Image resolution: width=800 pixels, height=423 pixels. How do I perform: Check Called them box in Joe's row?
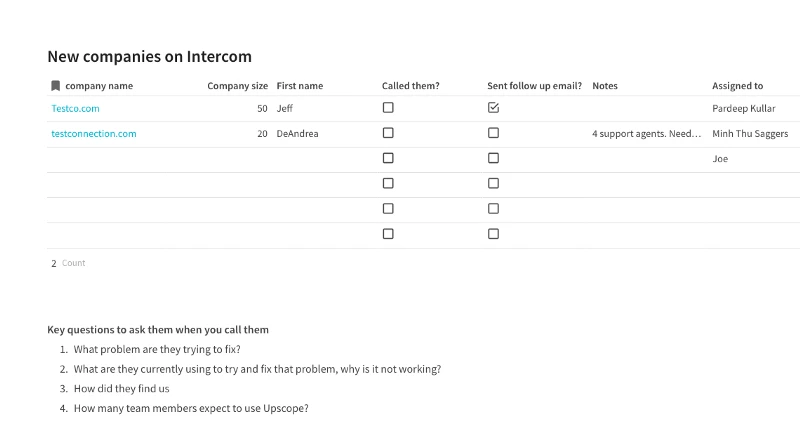tap(388, 158)
